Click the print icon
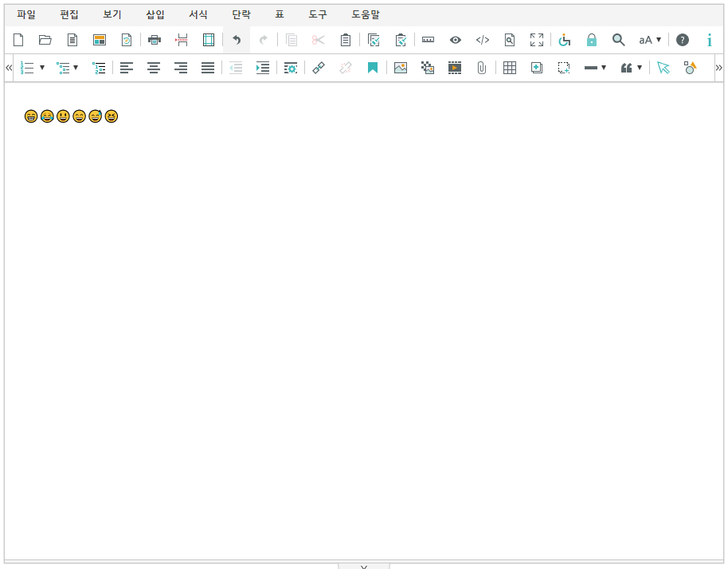Viewport: 728px width, 569px height. (x=155, y=40)
